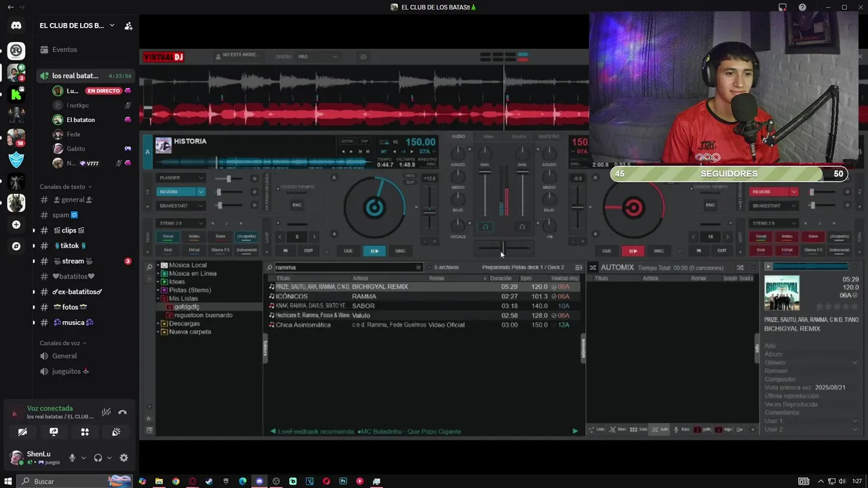Set loop OUT point on deck A

pyautogui.click(x=308, y=251)
